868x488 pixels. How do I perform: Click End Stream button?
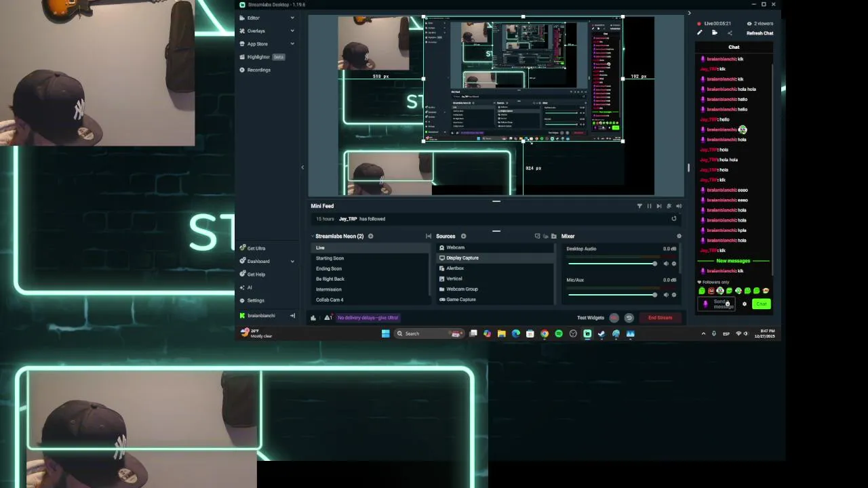(x=660, y=318)
